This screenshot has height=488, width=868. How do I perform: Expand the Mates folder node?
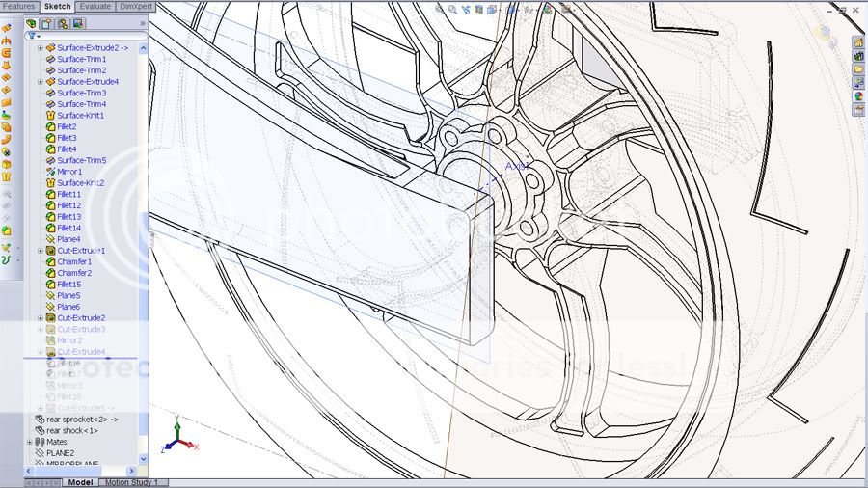pos(29,442)
